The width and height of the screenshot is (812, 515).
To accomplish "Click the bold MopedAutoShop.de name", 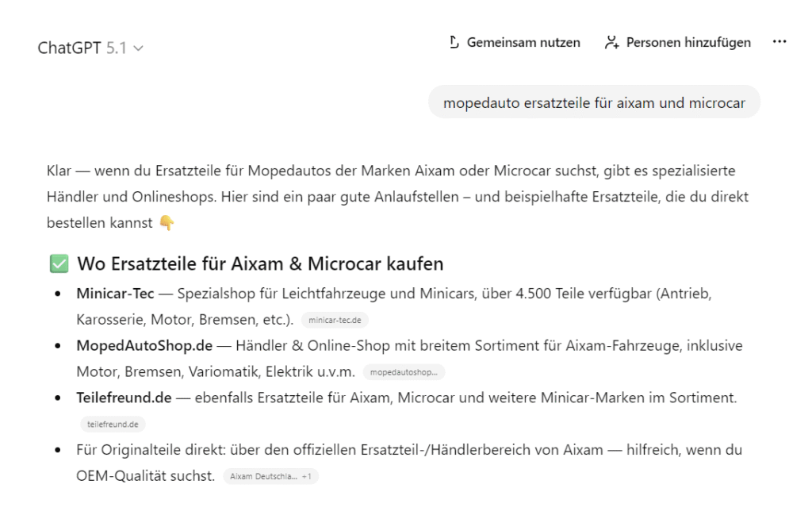I will click(144, 346).
